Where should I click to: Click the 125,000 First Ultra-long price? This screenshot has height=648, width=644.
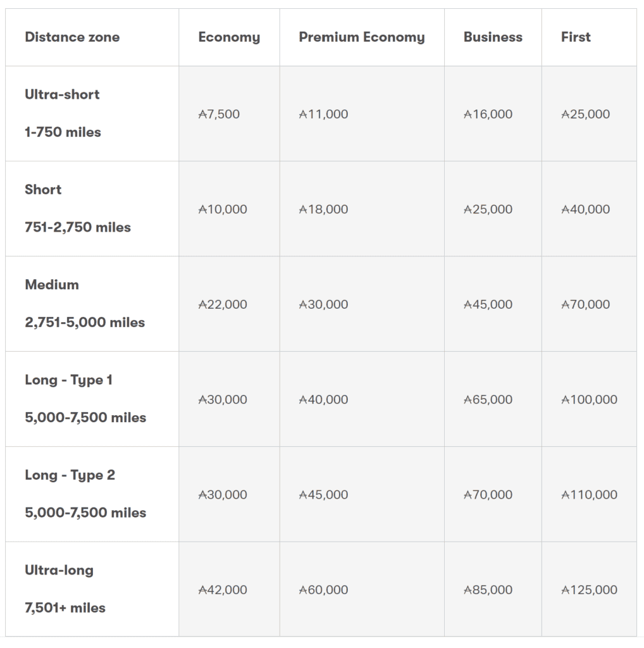[x=589, y=590]
